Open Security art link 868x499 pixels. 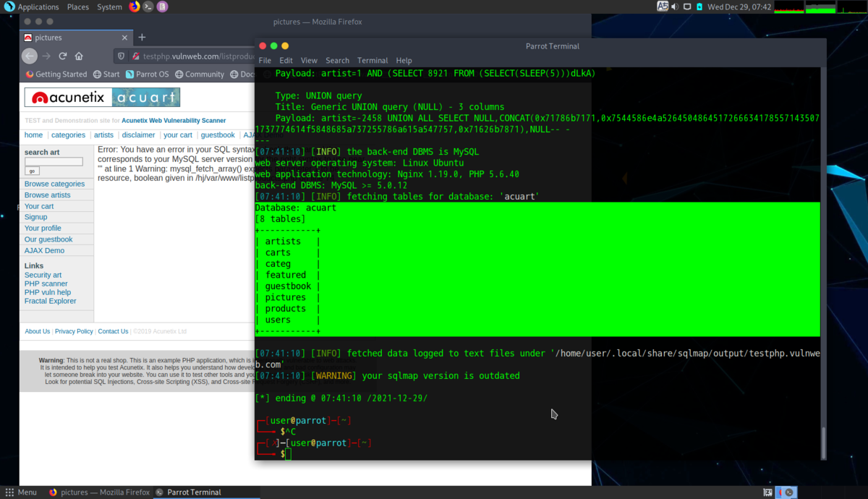[43, 275]
